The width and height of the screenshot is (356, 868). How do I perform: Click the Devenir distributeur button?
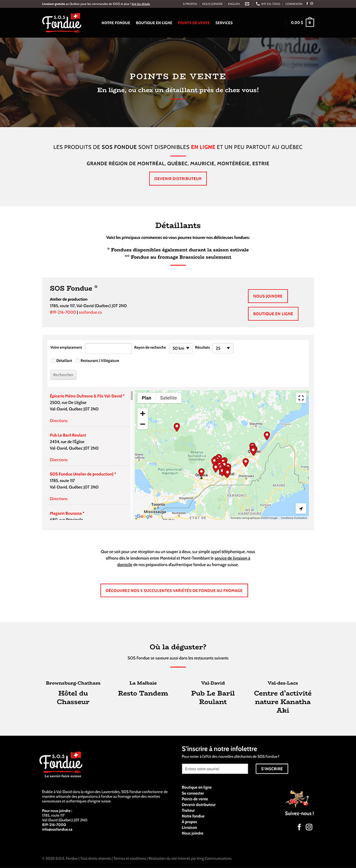coord(178,179)
